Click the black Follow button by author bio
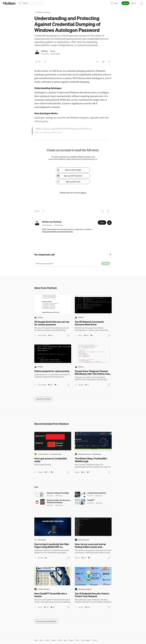The width and height of the screenshot is (146, 644). point(102,223)
